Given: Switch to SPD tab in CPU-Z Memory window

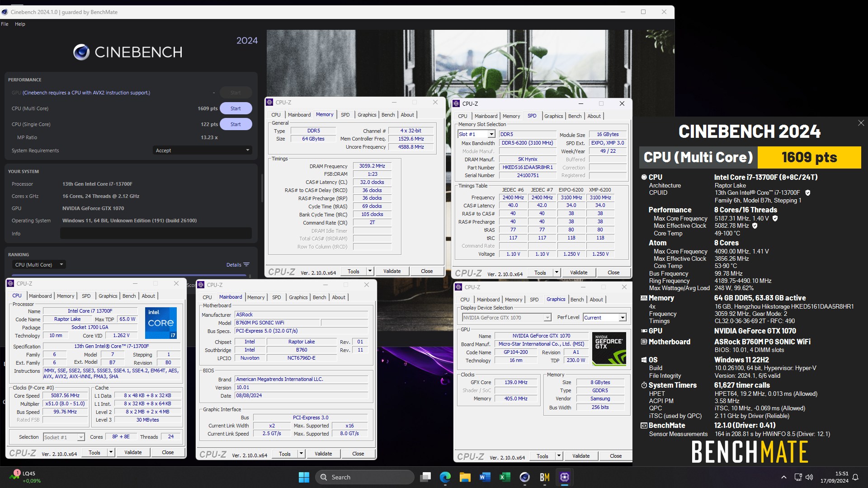Looking at the screenshot, I should coord(345,115).
